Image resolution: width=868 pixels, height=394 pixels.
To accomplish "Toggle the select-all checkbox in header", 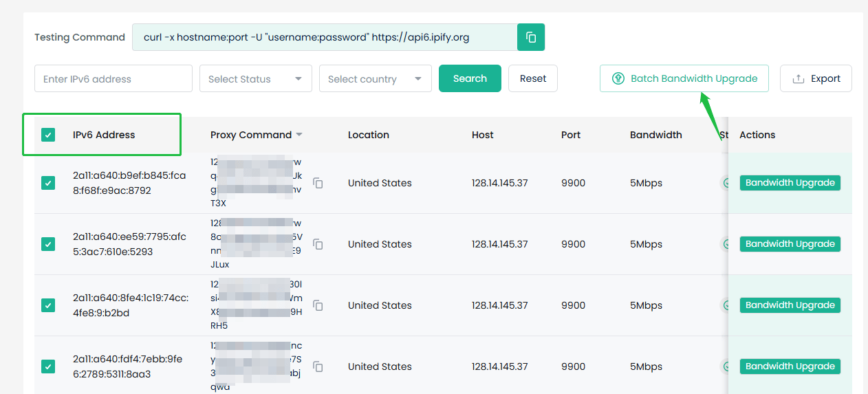I will [x=48, y=135].
